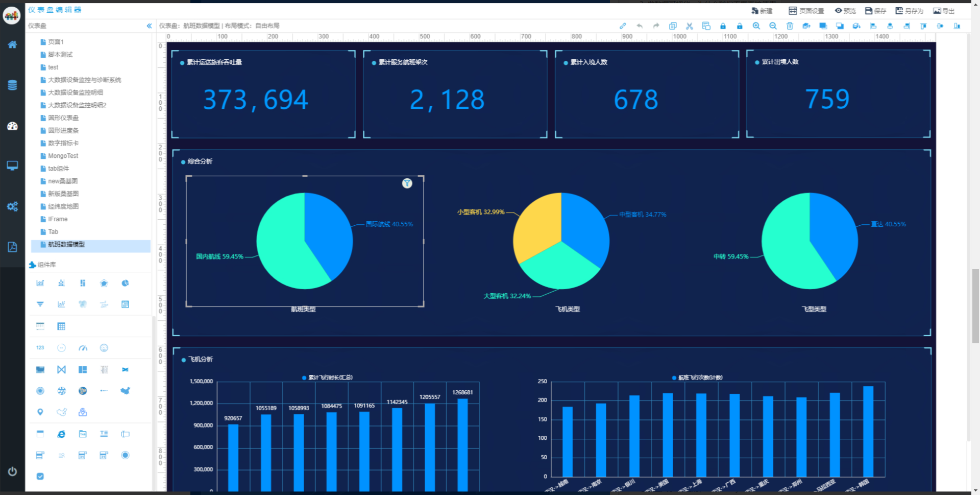The height and width of the screenshot is (495, 980).
Task: Click 预览 to preview the dashboard
Action: tap(845, 11)
